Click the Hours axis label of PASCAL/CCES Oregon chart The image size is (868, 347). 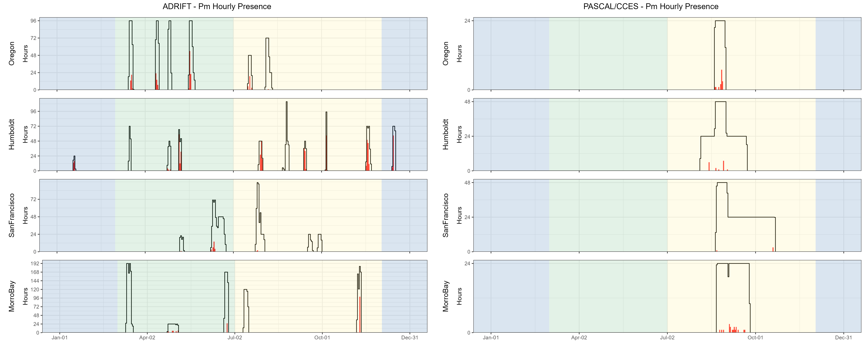[459, 53]
